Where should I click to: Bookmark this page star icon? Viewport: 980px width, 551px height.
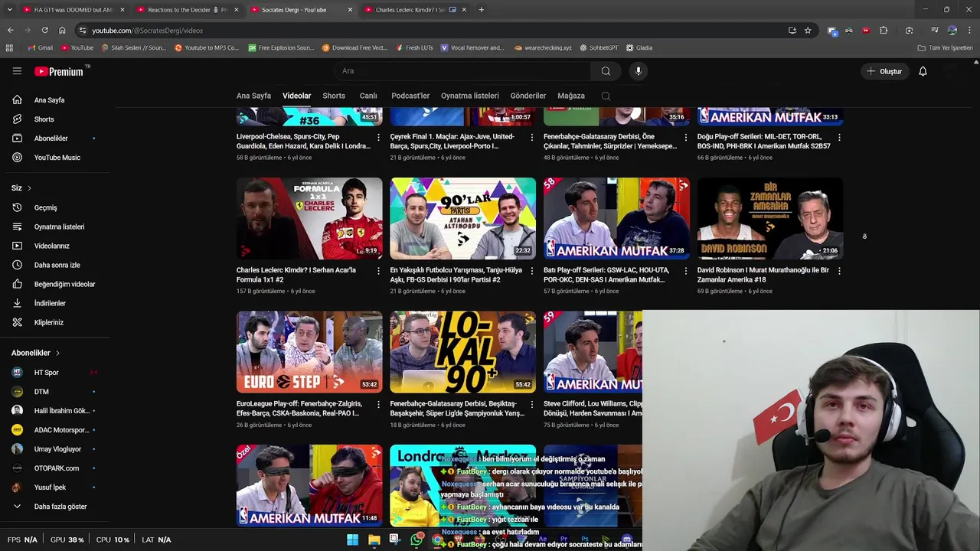click(x=808, y=31)
